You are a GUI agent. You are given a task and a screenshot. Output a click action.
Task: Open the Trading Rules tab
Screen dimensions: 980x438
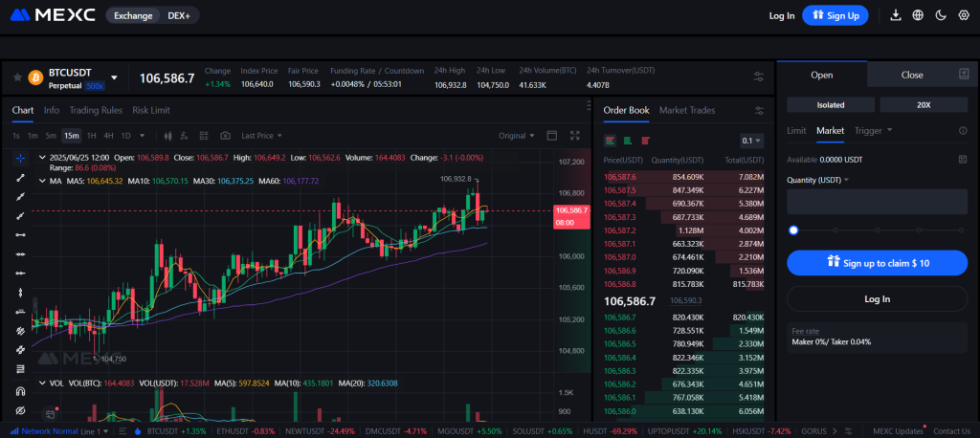[x=96, y=110]
